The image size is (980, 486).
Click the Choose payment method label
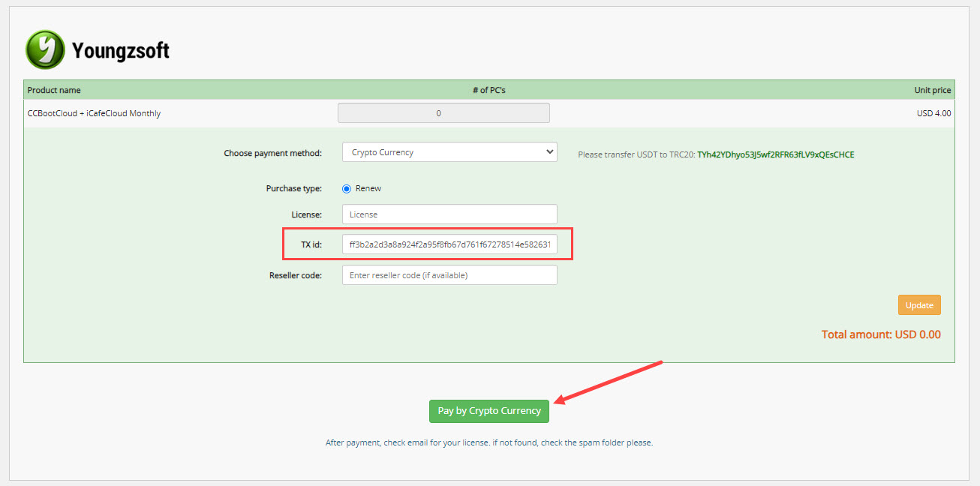tap(272, 153)
